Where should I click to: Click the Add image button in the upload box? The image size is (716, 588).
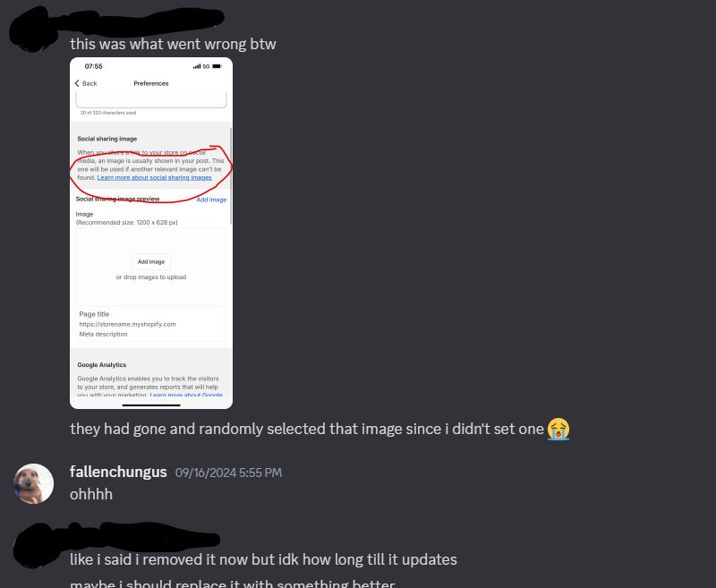pyautogui.click(x=151, y=261)
